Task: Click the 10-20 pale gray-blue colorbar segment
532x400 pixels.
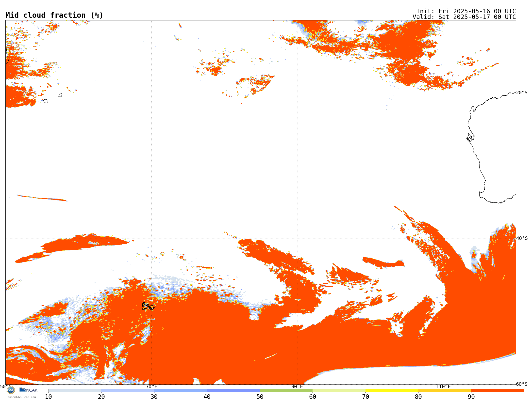Action: 75,391
